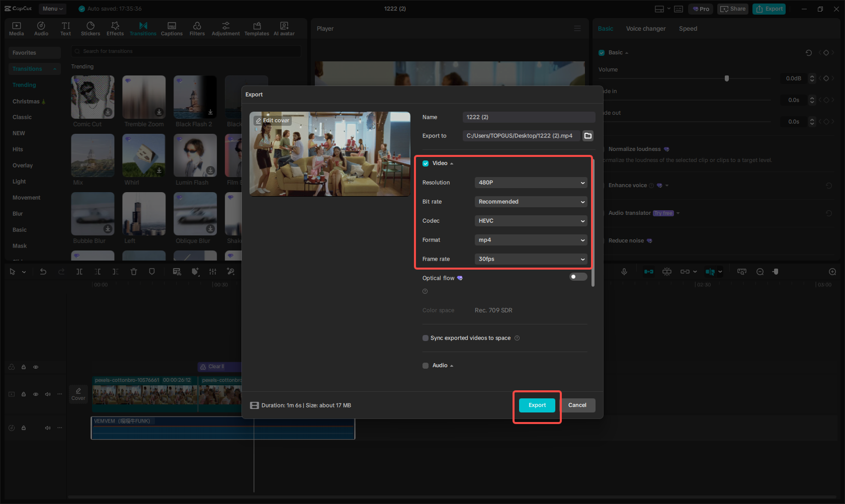
Task: Open the Stickers panel
Action: tap(91, 28)
